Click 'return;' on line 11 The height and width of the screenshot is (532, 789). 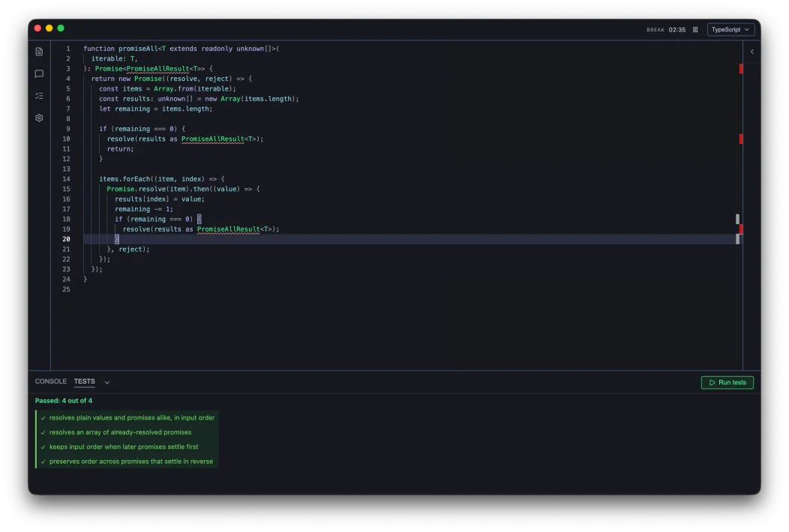tap(120, 149)
